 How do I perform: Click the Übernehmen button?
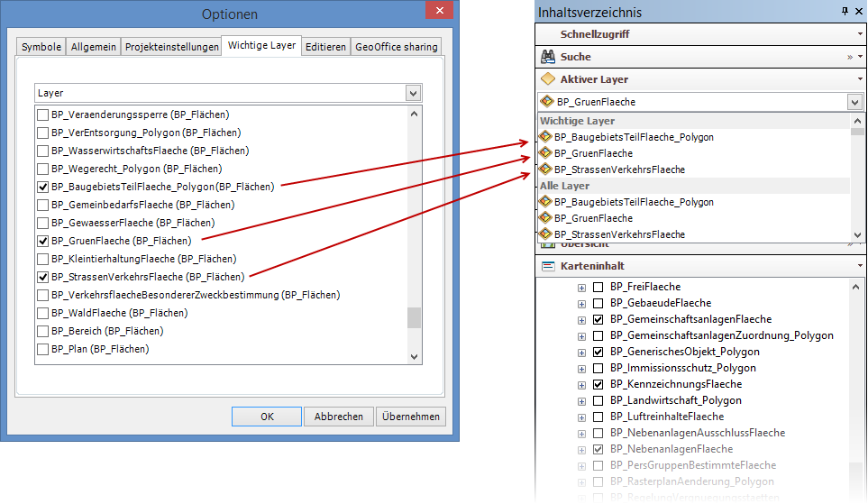pos(411,417)
